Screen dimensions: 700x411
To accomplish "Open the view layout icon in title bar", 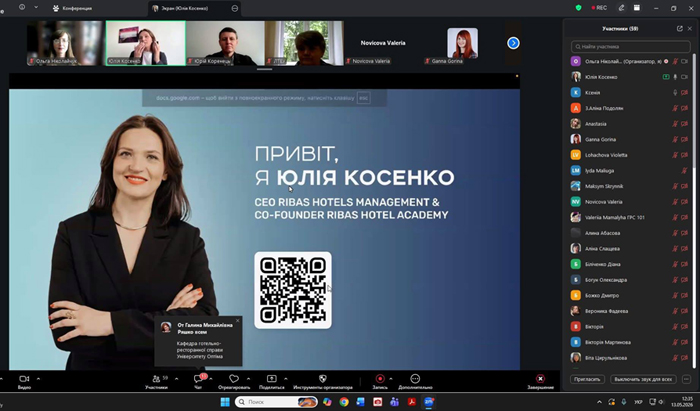I will click(637, 8).
